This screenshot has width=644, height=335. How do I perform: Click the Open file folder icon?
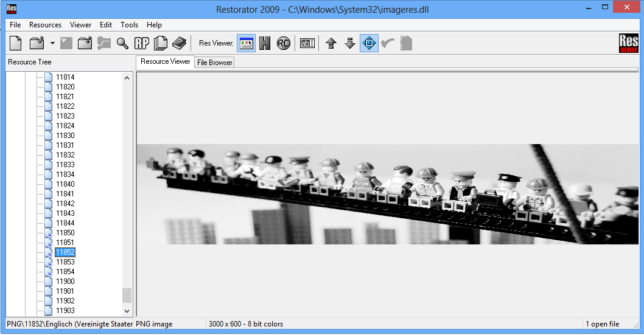[x=37, y=43]
